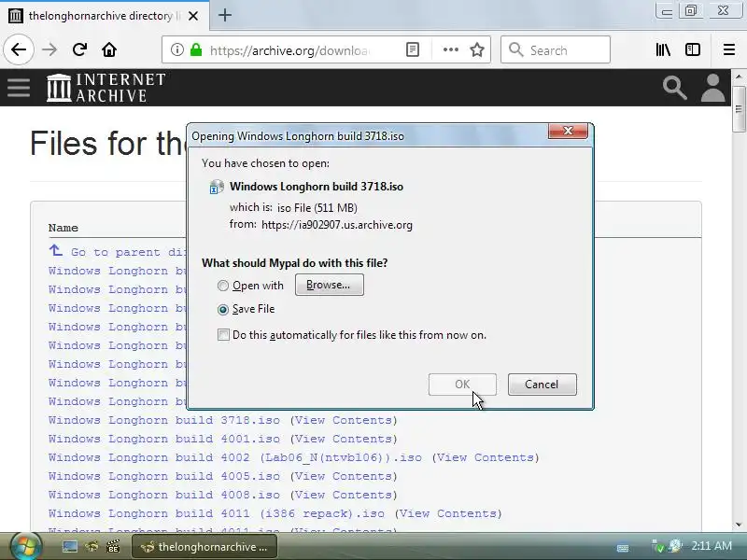Click the iso file icon in the dialog
The width and height of the screenshot is (747, 560).
tap(217, 187)
